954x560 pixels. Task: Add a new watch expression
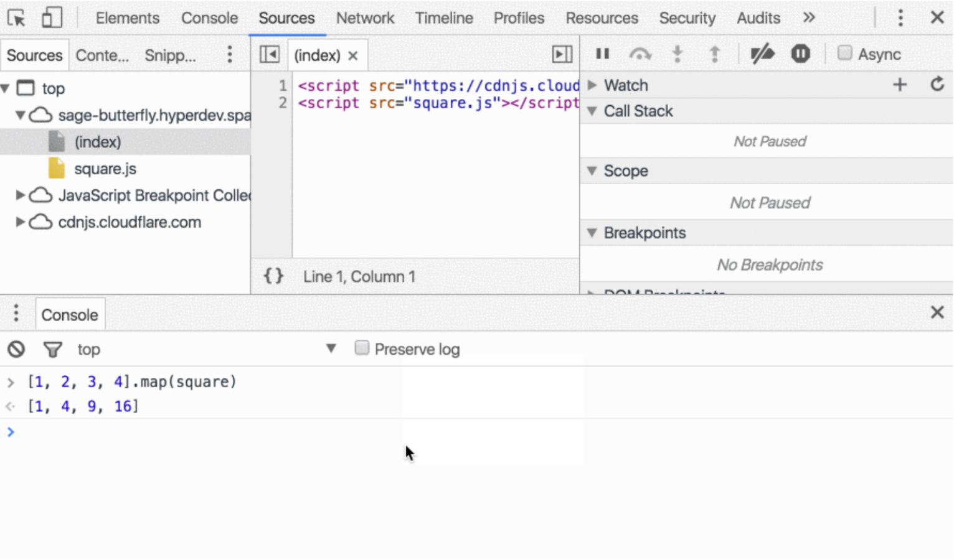900,85
